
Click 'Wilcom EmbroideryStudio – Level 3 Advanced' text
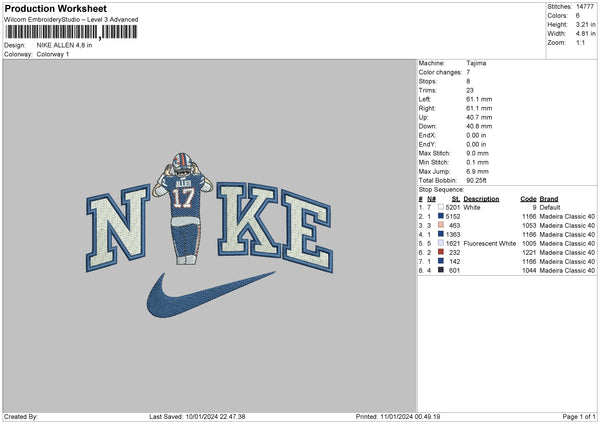[x=71, y=20]
